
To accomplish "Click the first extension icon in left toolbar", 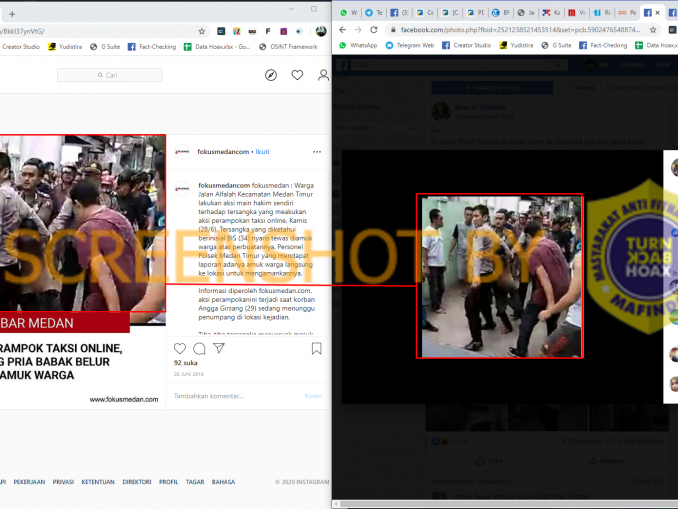I will pos(221,31).
